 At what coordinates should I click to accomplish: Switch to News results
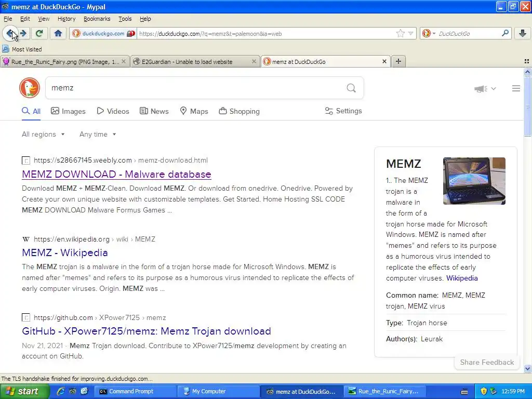pyautogui.click(x=154, y=111)
